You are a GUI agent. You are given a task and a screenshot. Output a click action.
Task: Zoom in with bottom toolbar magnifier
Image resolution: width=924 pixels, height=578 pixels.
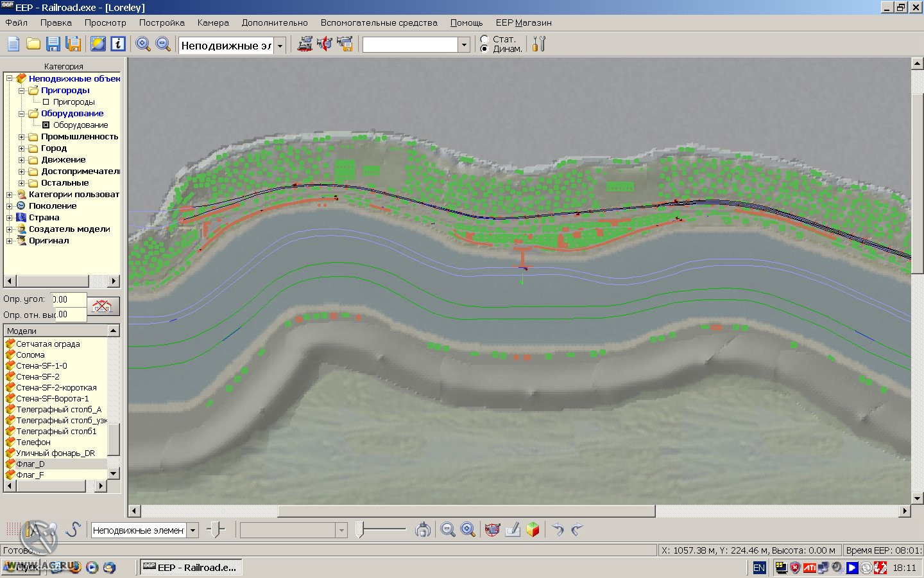point(468,530)
